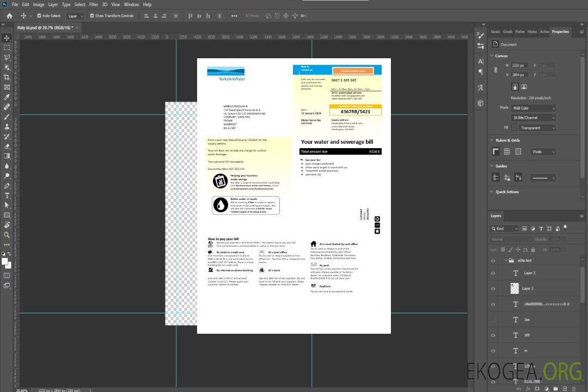Click the Home icon in options bar
Screen dimensions: 588x392
coord(9,16)
